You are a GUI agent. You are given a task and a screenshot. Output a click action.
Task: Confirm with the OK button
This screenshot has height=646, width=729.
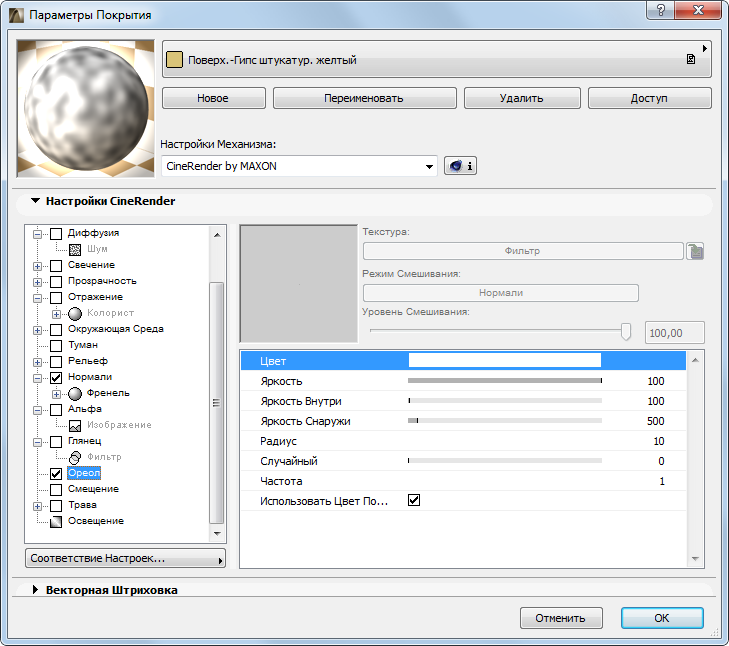[x=662, y=618]
